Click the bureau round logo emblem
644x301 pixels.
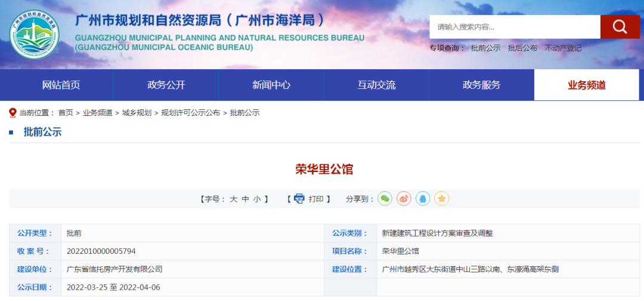tap(35, 35)
